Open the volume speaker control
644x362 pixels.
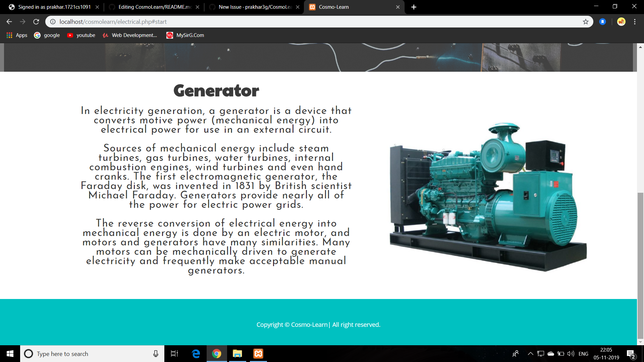pyautogui.click(x=571, y=354)
